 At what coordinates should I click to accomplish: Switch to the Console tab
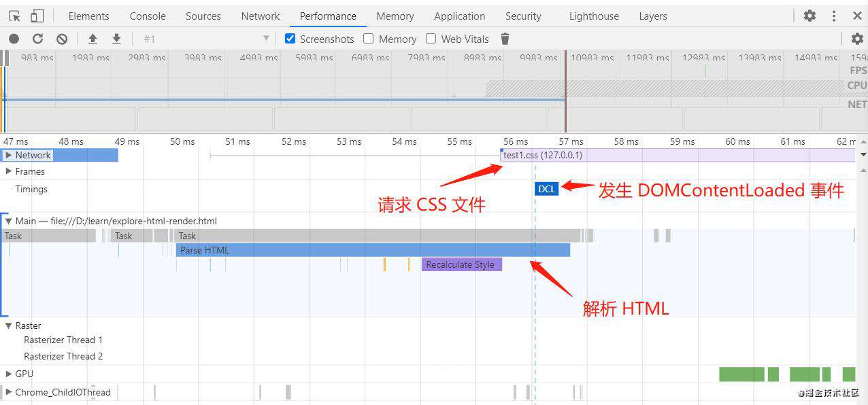tap(148, 16)
